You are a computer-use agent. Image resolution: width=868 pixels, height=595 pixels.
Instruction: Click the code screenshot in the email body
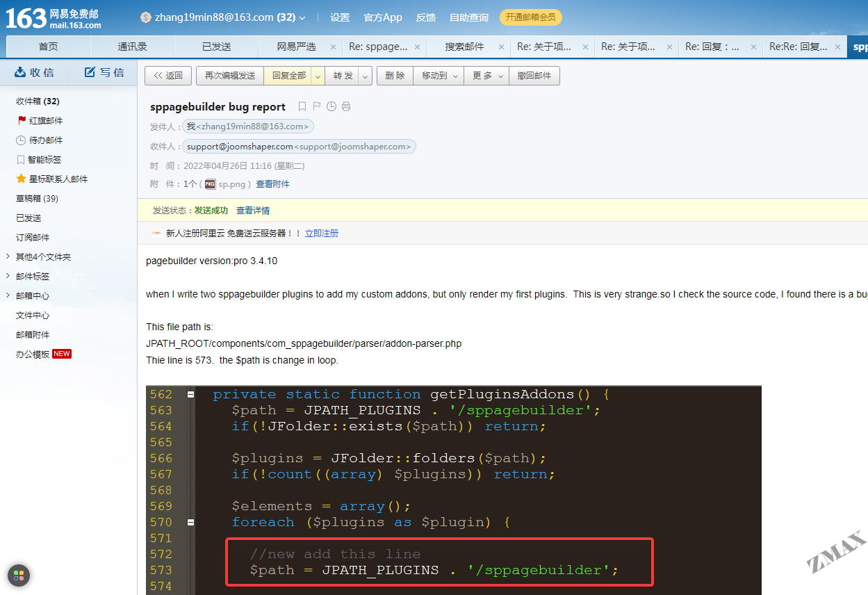click(x=454, y=490)
